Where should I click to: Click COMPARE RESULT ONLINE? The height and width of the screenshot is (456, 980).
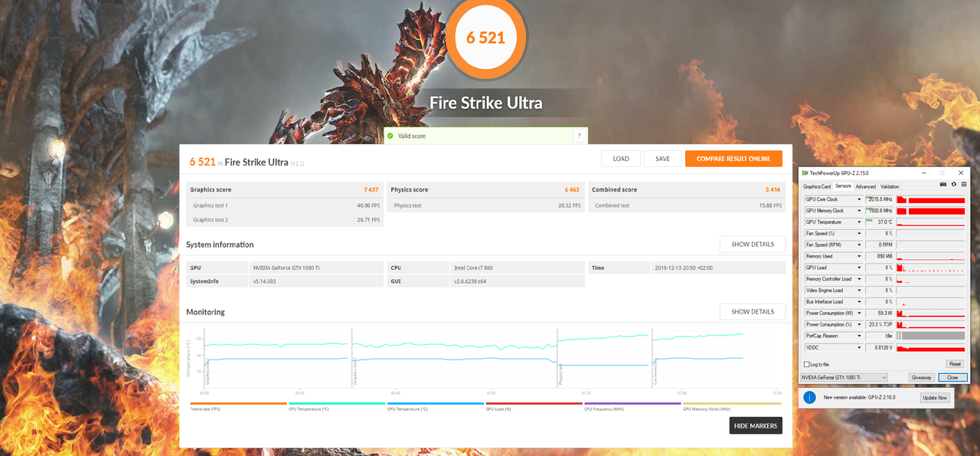733,159
